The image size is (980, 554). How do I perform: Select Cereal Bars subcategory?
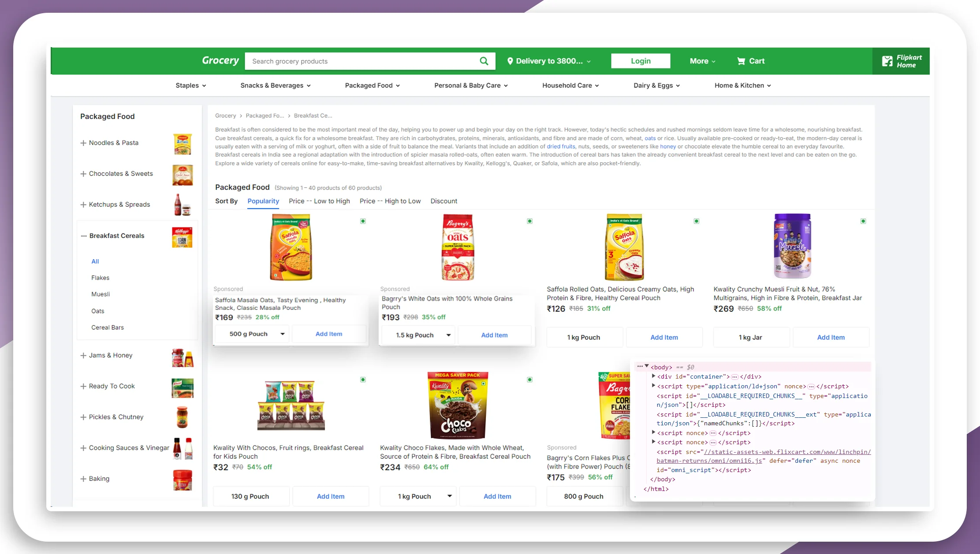click(x=107, y=327)
